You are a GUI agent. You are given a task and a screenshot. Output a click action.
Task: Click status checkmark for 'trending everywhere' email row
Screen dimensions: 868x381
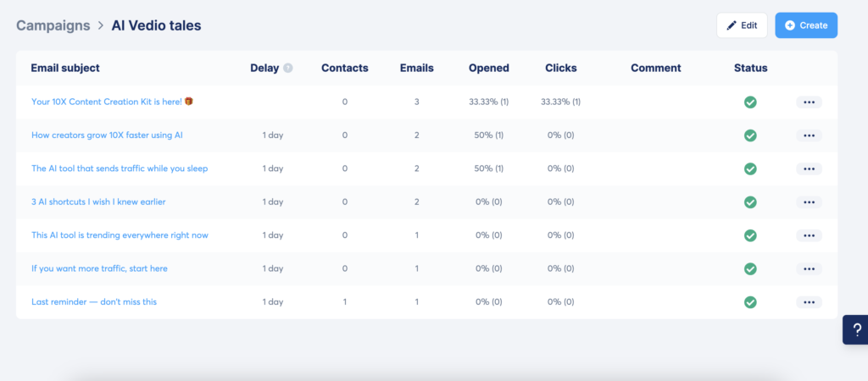(x=750, y=235)
